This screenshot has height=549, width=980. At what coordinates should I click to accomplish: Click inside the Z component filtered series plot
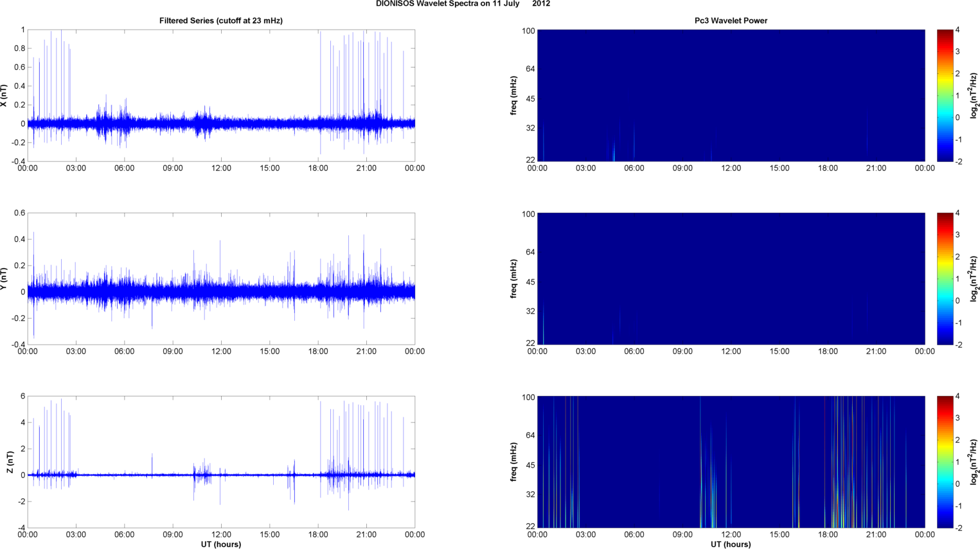point(221,462)
